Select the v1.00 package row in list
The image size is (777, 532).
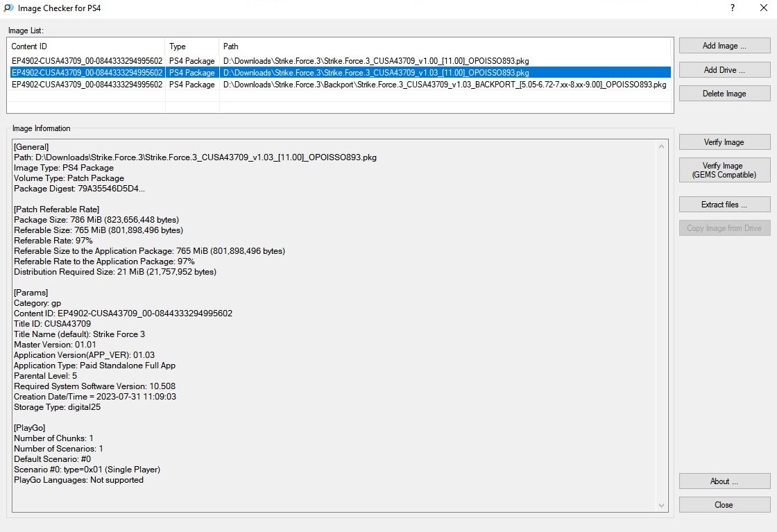tap(375, 61)
